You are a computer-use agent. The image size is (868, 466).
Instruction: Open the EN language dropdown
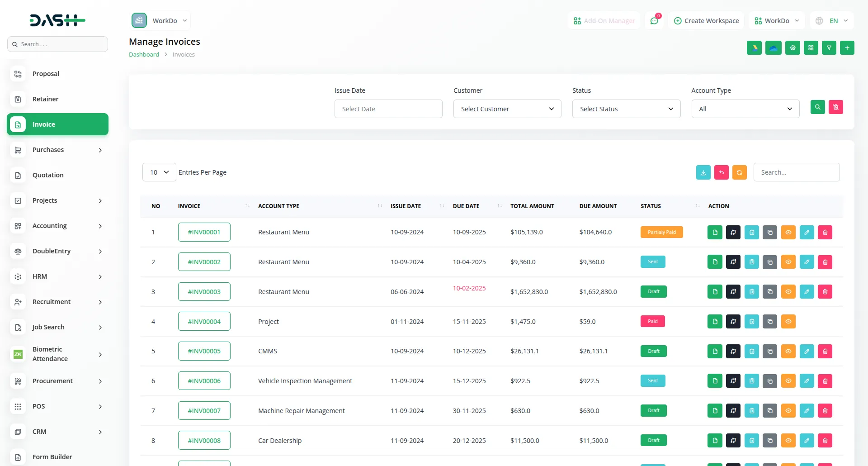(x=832, y=21)
